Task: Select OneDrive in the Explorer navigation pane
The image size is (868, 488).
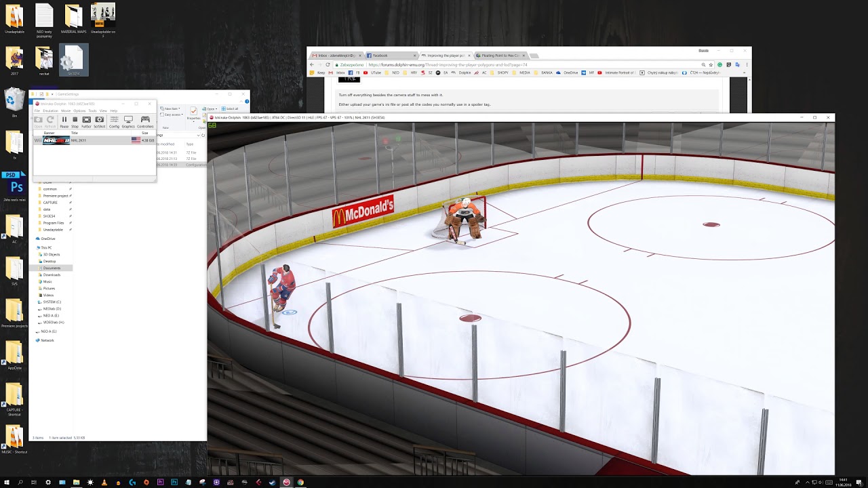Action: (47, 239)
